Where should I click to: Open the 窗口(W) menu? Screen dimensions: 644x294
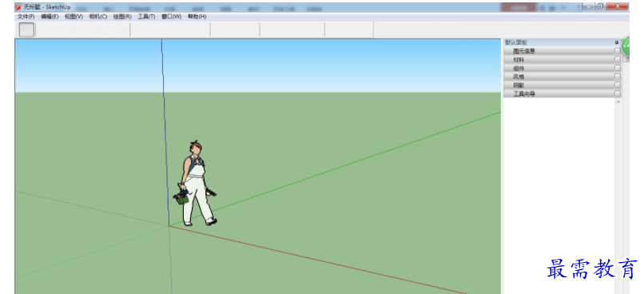171,17
